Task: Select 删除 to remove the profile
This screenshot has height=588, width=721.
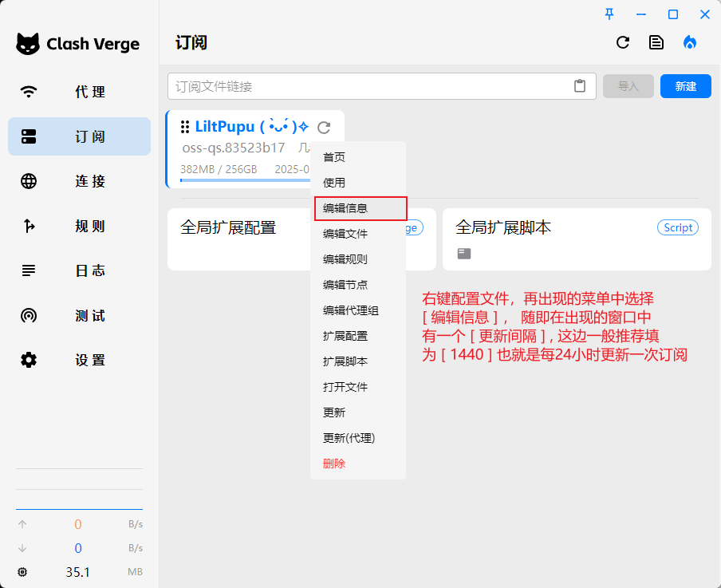Action: pos(334,464)
